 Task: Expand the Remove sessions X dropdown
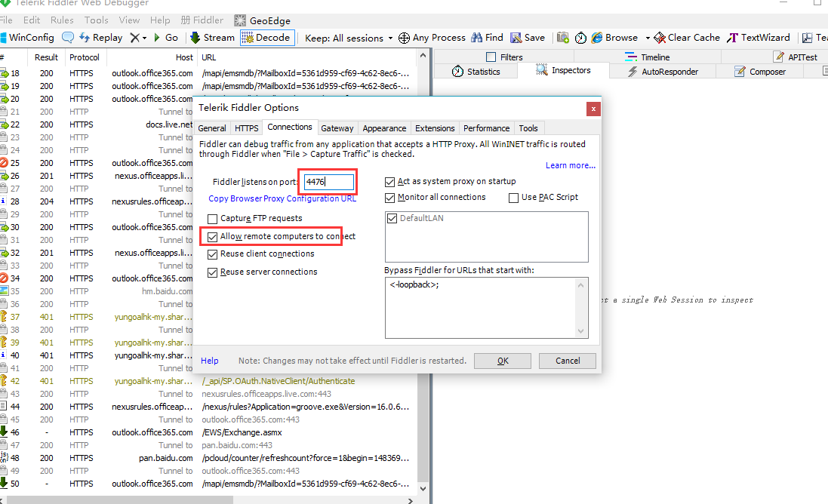143,38
